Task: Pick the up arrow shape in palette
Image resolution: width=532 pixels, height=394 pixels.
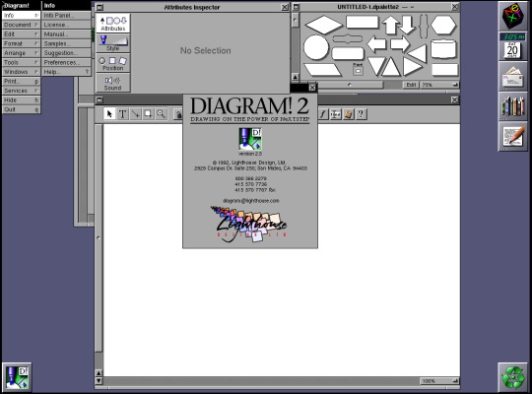Action: click(x=390, y=25)
